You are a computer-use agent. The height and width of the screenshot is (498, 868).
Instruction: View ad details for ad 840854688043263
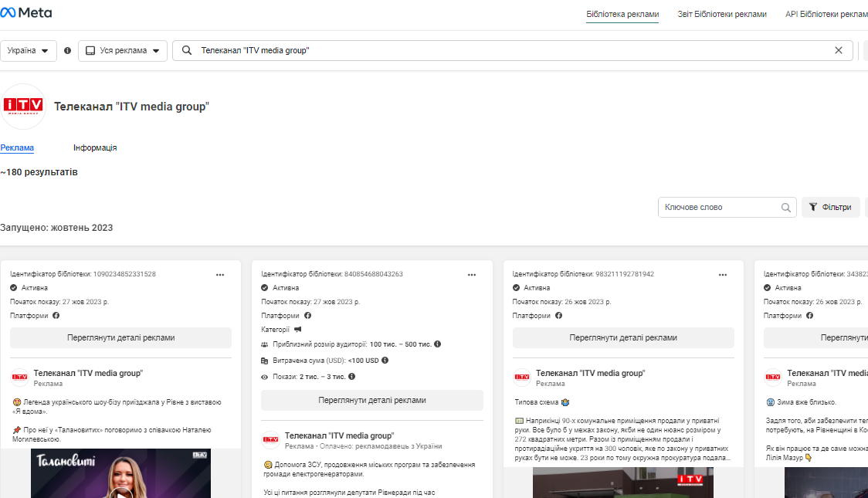372,400
